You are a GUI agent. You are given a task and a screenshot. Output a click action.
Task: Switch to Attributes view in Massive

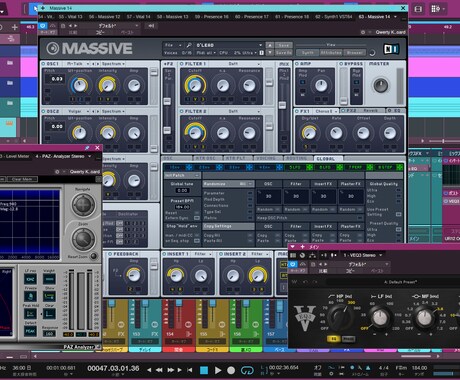click(x=331, y=53)
